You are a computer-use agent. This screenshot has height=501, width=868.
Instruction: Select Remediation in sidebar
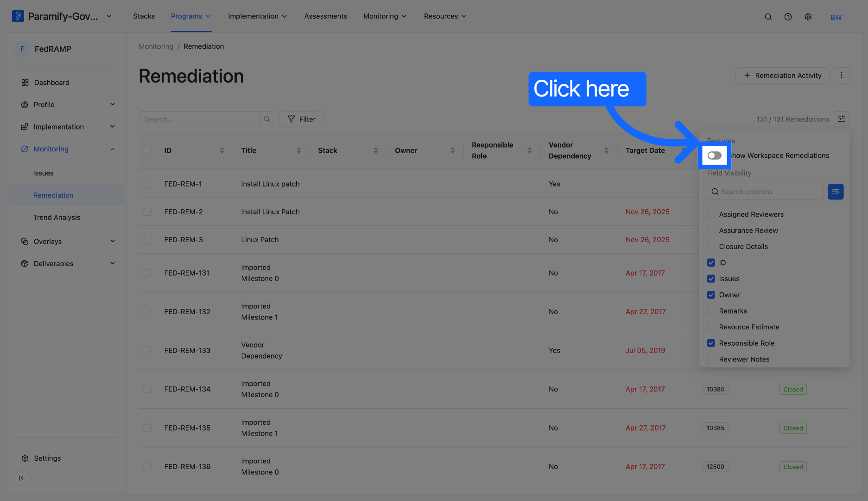66,195
